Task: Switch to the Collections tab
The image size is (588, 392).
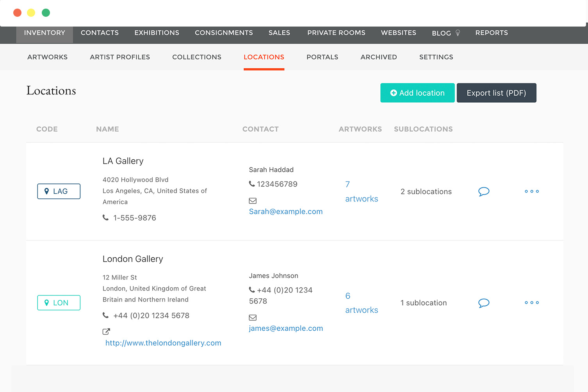Action: pyautogui.click(x=197, y=57)
